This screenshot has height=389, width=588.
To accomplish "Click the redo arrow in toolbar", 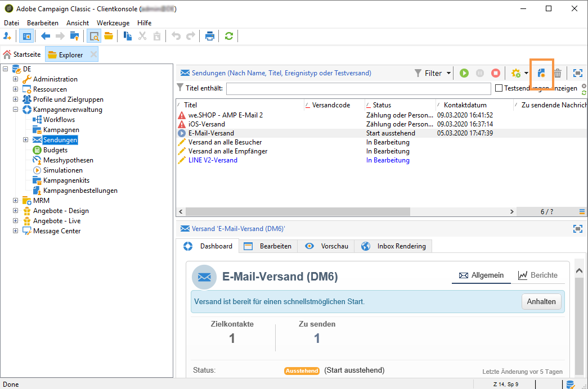I will click(191, 36).
